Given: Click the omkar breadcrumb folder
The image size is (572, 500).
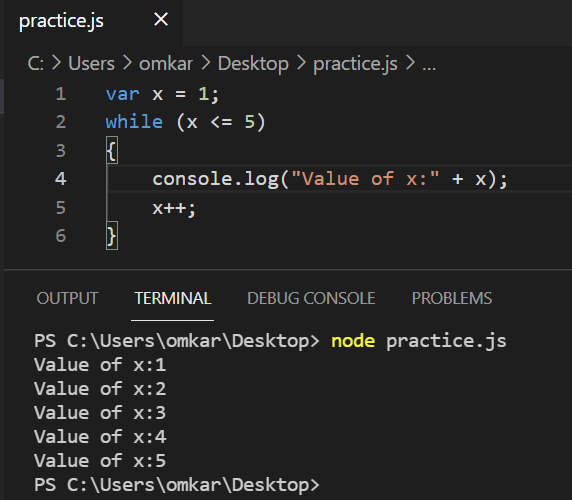Looking at the screenshot, I should tap(166, 64).
